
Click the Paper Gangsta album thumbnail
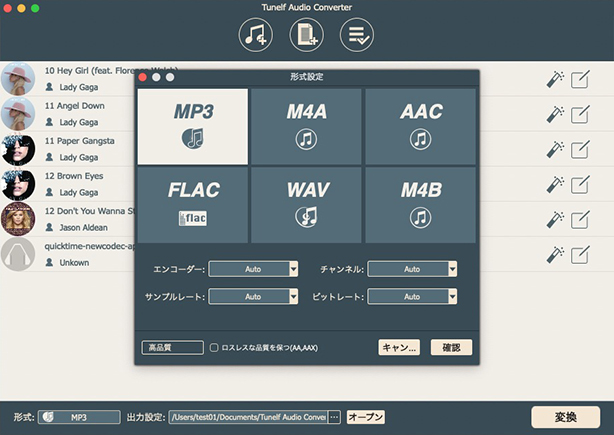(18, 149)
